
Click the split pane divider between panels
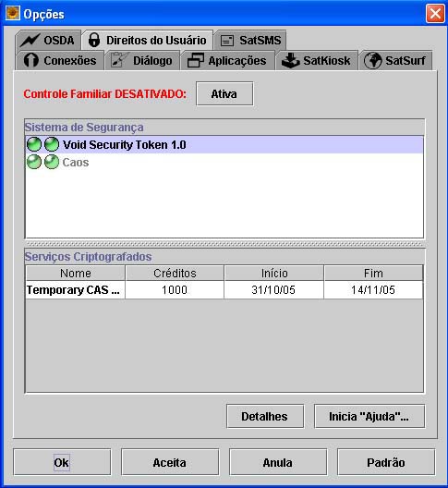(x=224, y=244)
